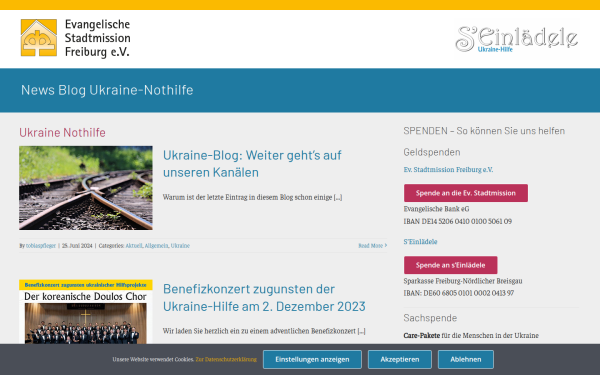Open the railway tracks post thumbnail
This screenshot has width=600, height=375.
(x=86, y=188)
